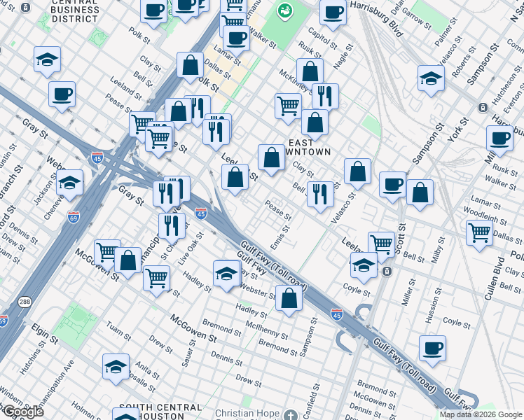Viewport: 524px width, 420px height.
Task: Click the 'EAST DOWNTOWN' neighborhood label
Action: 308,147
